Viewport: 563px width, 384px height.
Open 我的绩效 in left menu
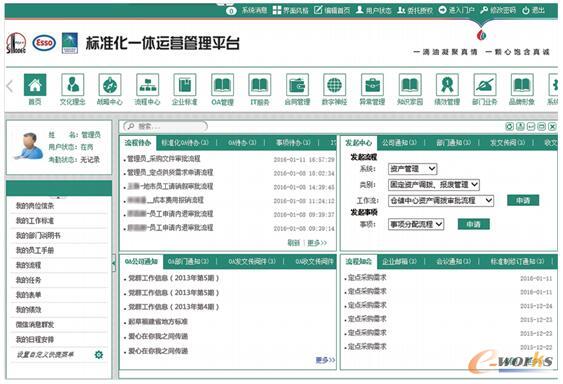[28, 310]
